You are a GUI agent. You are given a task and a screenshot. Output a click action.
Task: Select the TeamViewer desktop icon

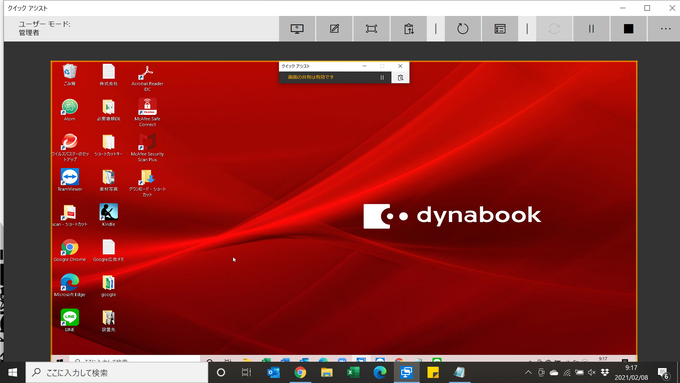point(69,180)
